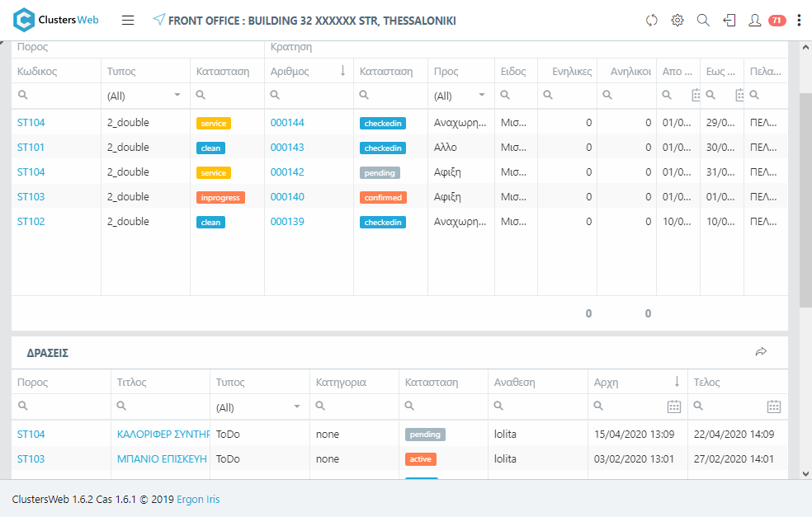812x517 pixels.
Task: Open settings via the gear icon
Action: click(677, 21)
